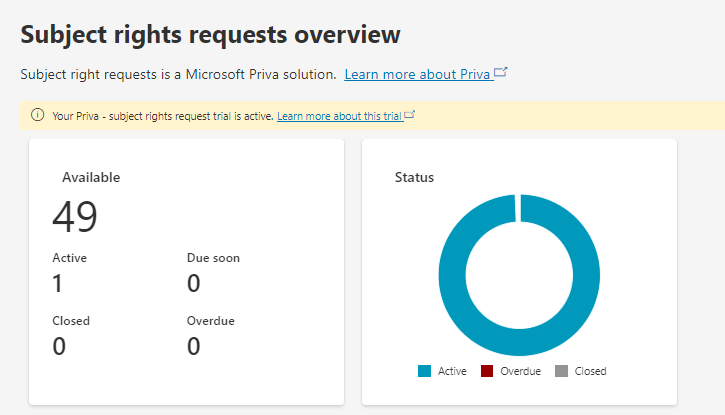Click info icon in trial banner
The image size is (725, 415).
pyautogui.click(x=38, y=115)
